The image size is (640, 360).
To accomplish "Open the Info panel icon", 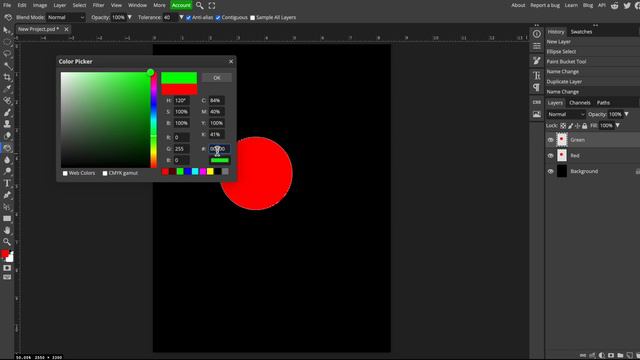I will (x=537, y=34).
